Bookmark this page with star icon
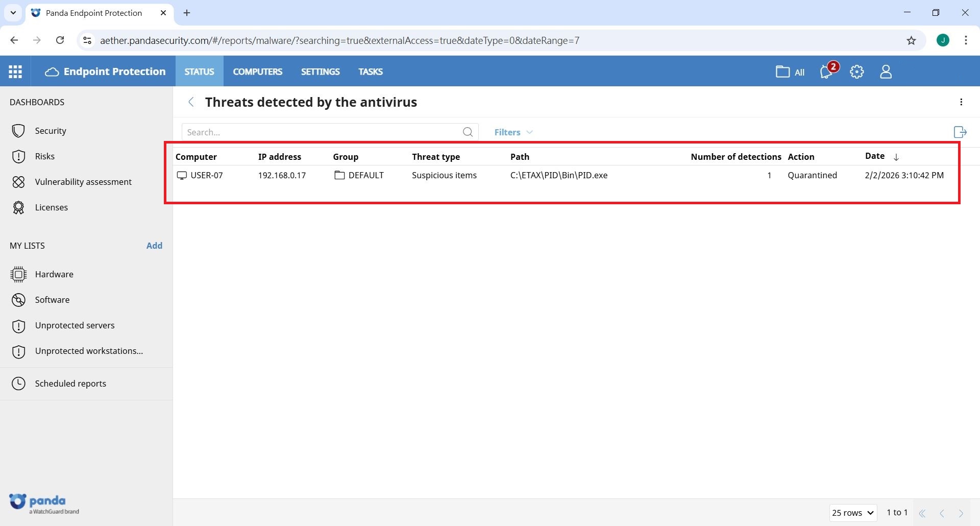Viewport: 980px width, 526px height. point(911,41)
